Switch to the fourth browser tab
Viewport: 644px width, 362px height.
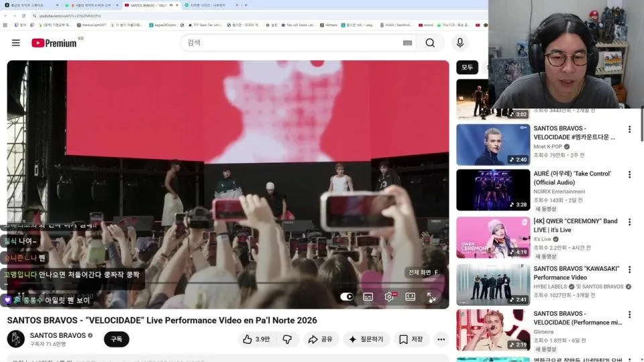[209, 5]
